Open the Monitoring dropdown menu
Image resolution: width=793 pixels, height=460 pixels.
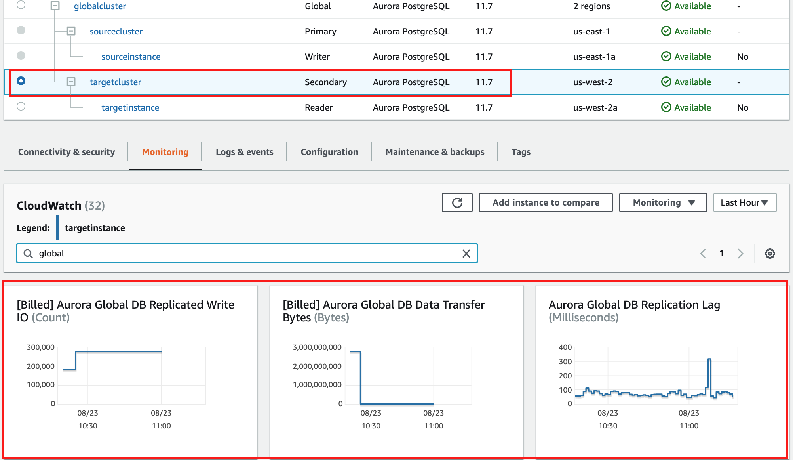click(x=663, y=203)
